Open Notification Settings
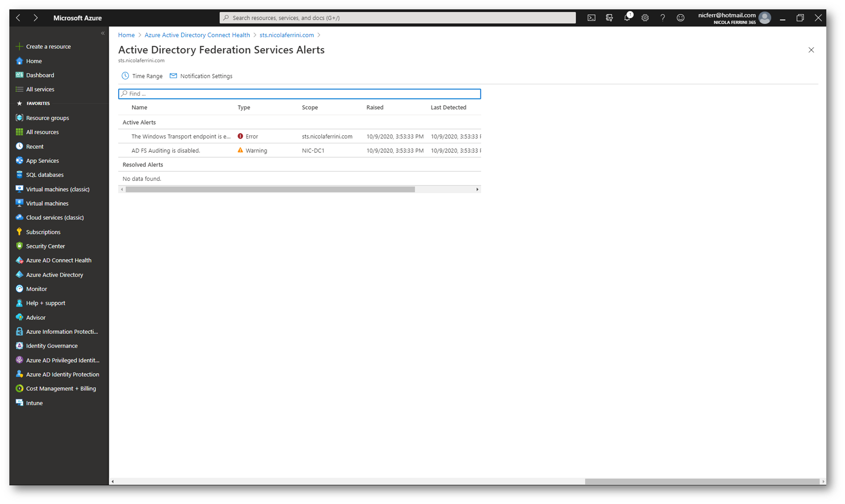Viewport: 845px width, 504px height. (x=201, y=76)
